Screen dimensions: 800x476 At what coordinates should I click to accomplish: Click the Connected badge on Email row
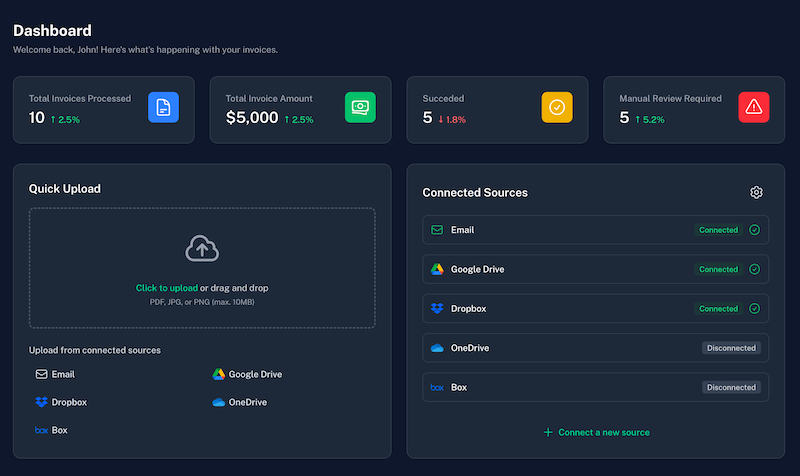click(x=718, y=230)
